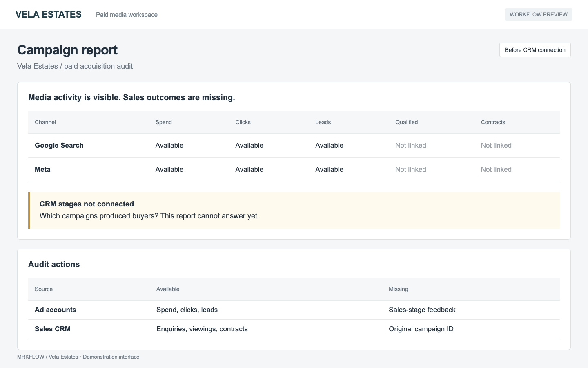Click the Google Search row label
Viewport: 588px width, 368px height.
point(59,145)
